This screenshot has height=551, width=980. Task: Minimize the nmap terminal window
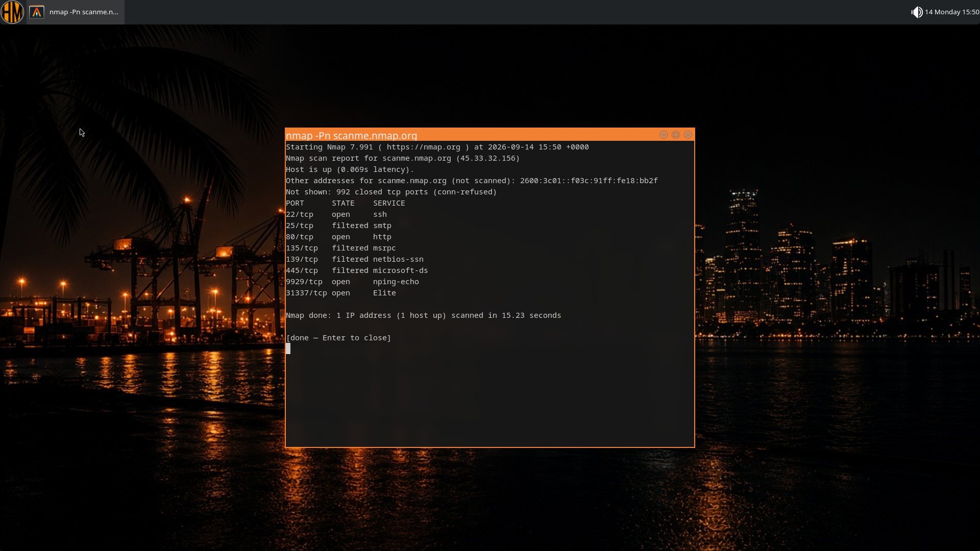click(x=664, y=135)
